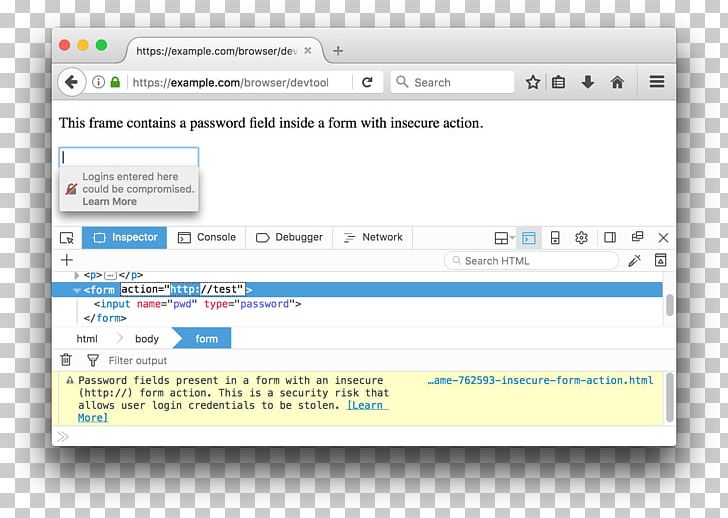Click the markup view scrollbar thumb
Image resolution: width=728 pixels, height=518 pixels.
[670, 305]
